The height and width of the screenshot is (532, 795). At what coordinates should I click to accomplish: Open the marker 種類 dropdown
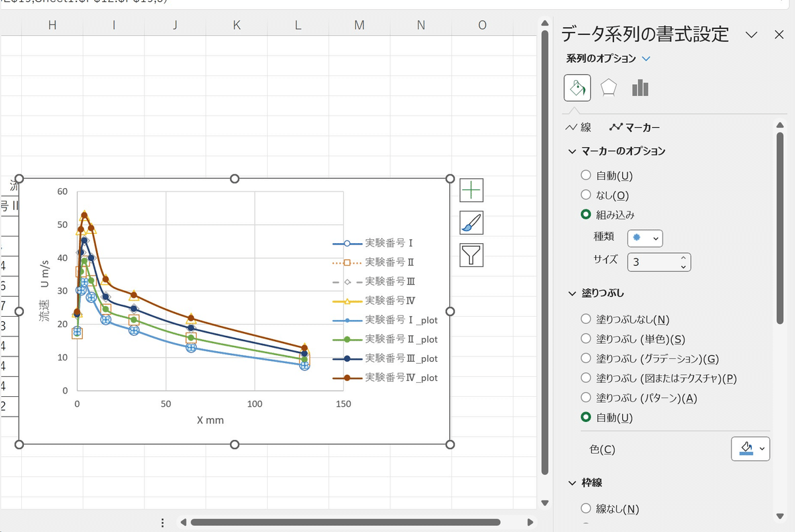coord(645,238)
